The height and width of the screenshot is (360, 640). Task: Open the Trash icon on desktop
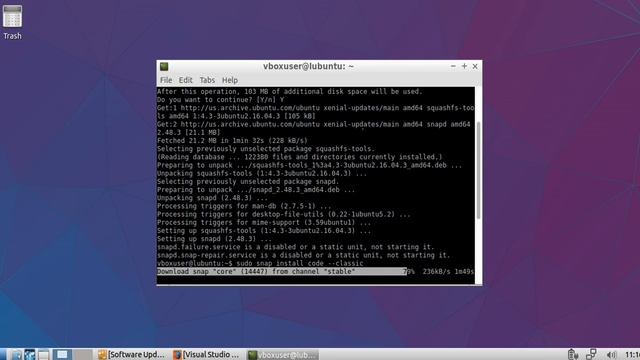pos(12,22)
